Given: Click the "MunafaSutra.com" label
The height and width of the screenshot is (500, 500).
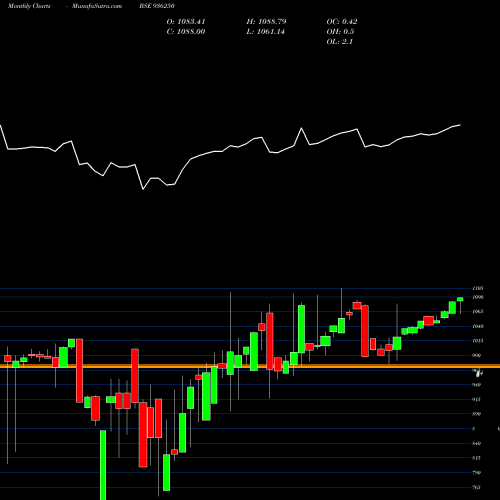Looking at the screenshot, I should (x=97, y=6).
